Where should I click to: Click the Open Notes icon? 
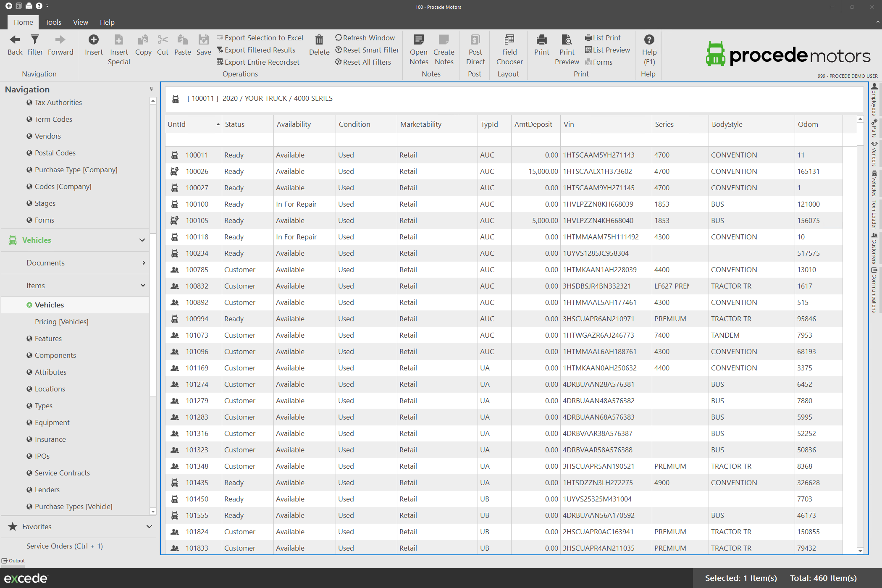tap(418, 40)
